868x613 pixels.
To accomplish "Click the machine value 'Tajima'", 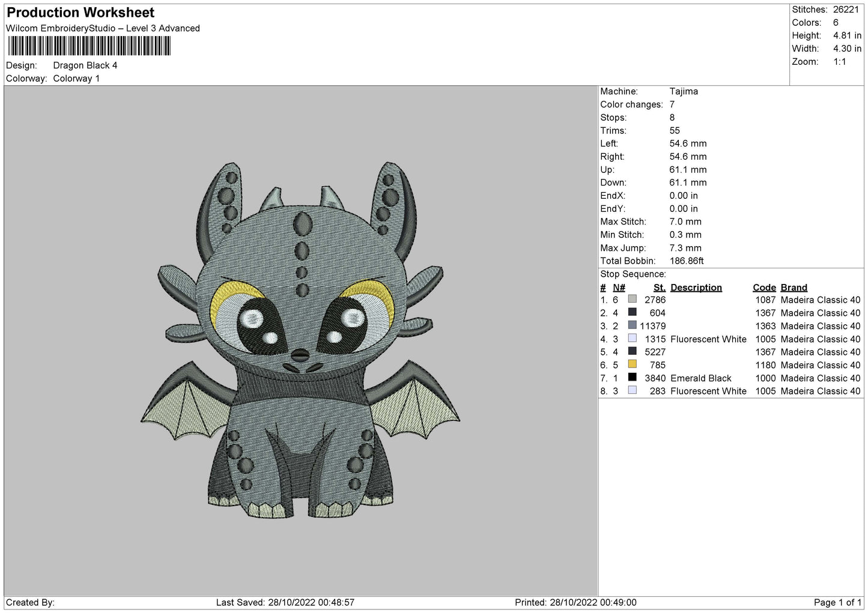I will [684, 91].
